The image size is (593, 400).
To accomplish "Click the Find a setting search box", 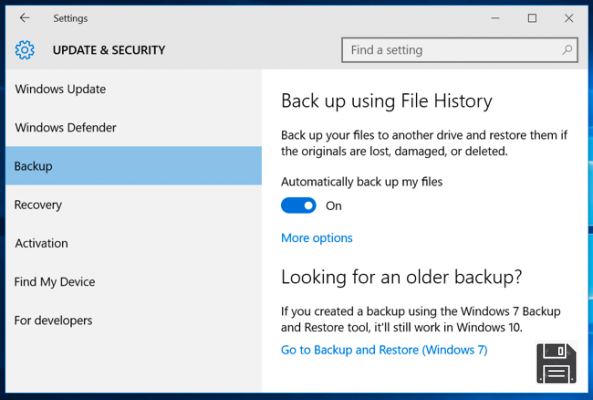I will [459, 50].
